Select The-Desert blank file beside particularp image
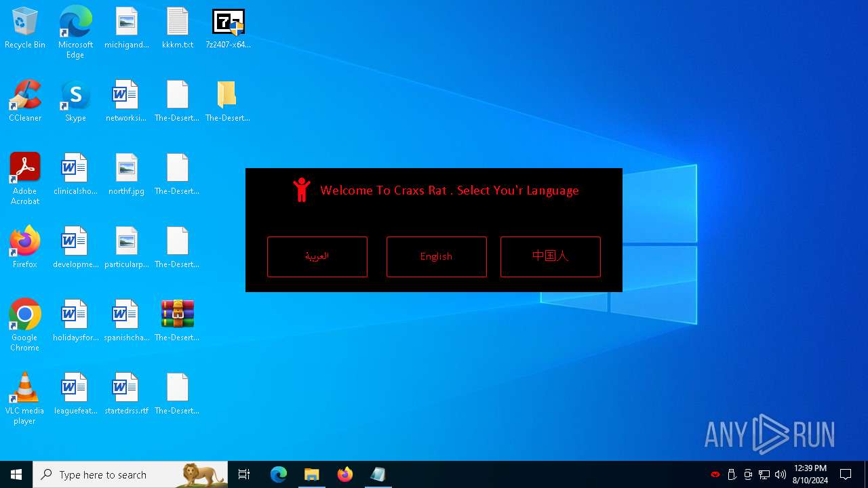The width and height of the screenshot is (868, 488). point(177,248)
